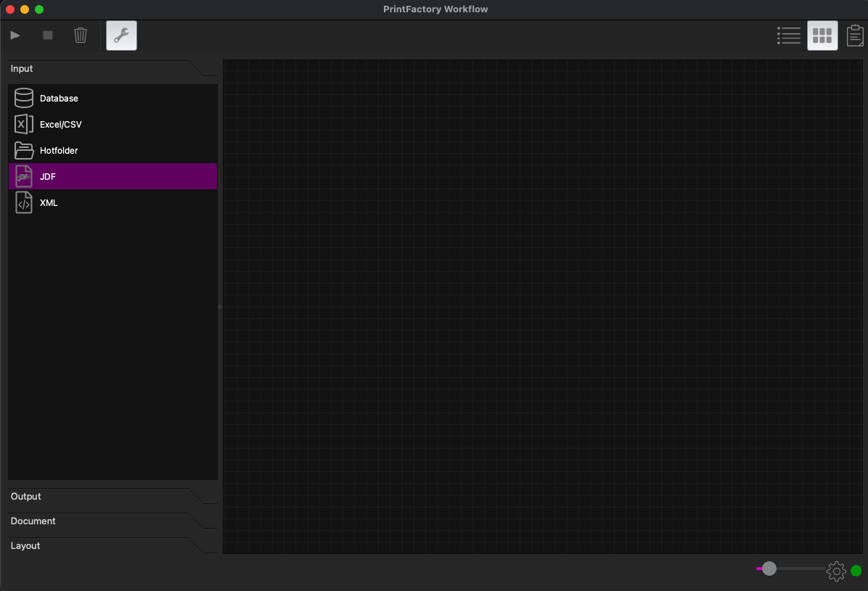
Task: Stop the workflow with the stop button
Action: [x=48, y=36]
